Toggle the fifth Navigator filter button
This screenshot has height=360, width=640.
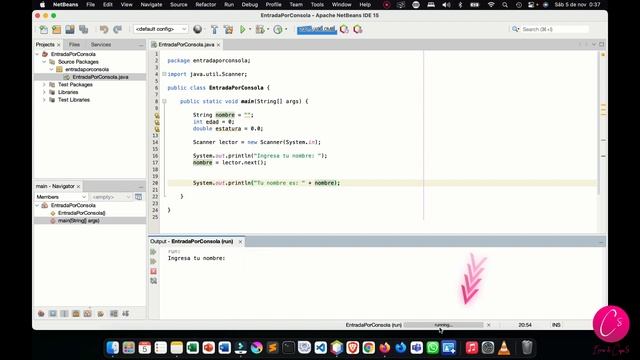click(87, 313)
